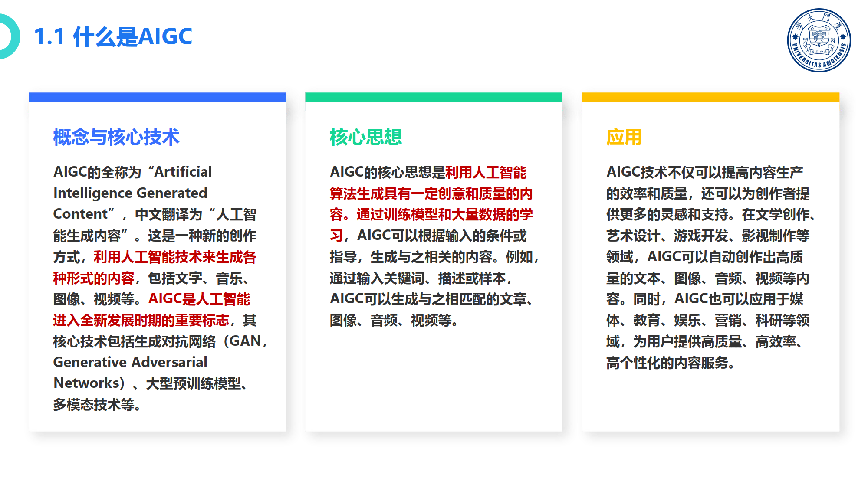Screen dimensions: 868x488
Task: Click the green heading "核心思想"
Action: (366, 137)
